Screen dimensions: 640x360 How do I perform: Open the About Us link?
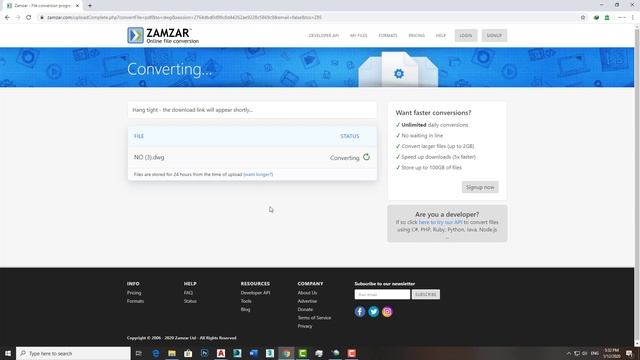307,293
